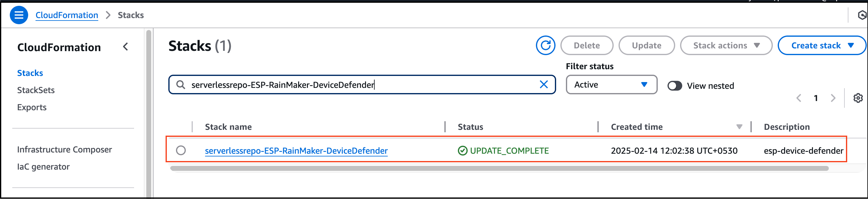Click the hexagon icon in top-right corner

click(862, 15)
